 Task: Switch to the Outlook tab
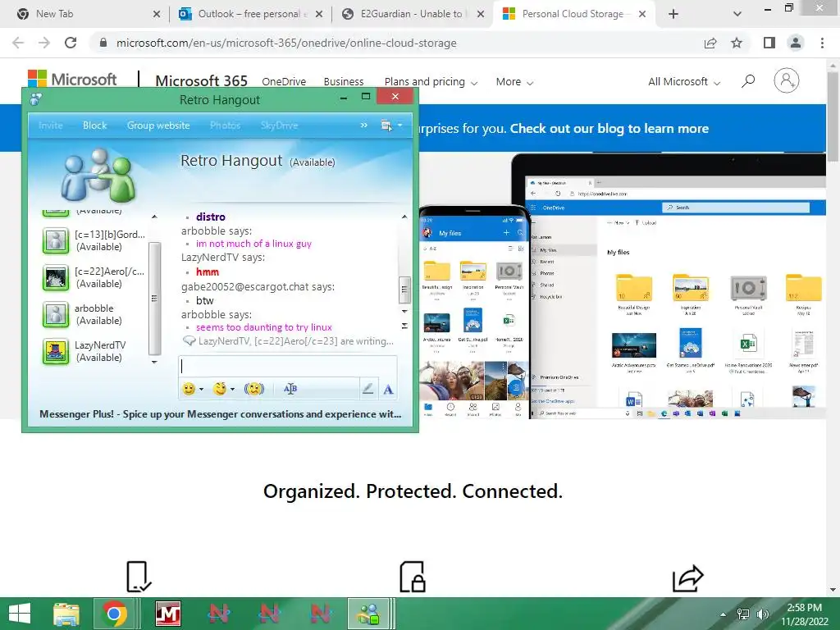click(249, 14)
